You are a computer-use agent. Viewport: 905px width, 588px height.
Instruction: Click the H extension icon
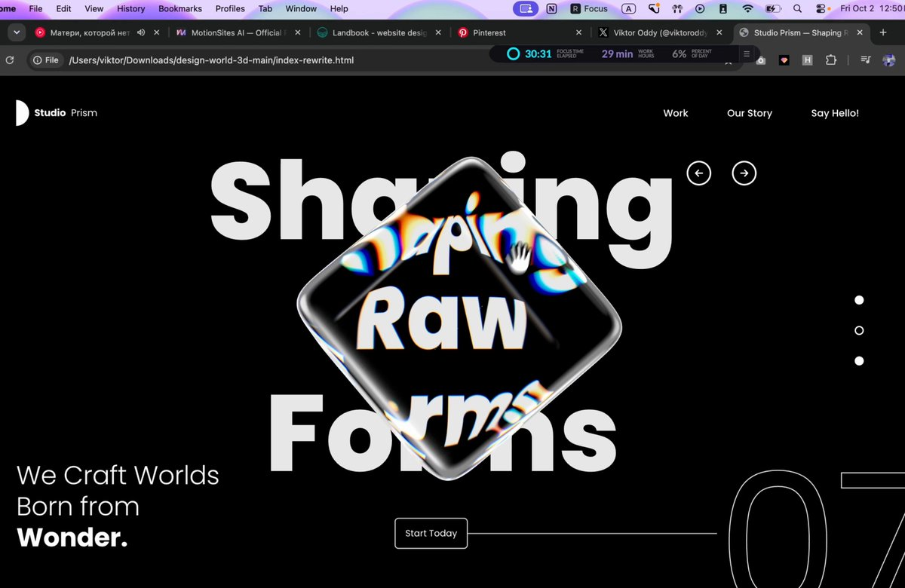[808, 60]
